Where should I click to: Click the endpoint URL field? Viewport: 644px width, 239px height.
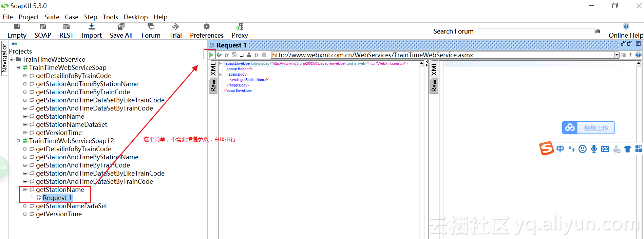tap(442, 55)
